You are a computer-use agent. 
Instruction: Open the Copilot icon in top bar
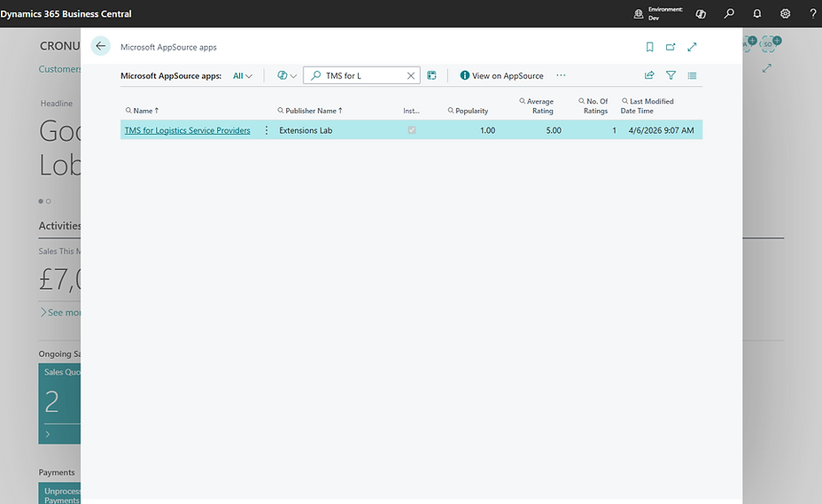pos(701,13)
